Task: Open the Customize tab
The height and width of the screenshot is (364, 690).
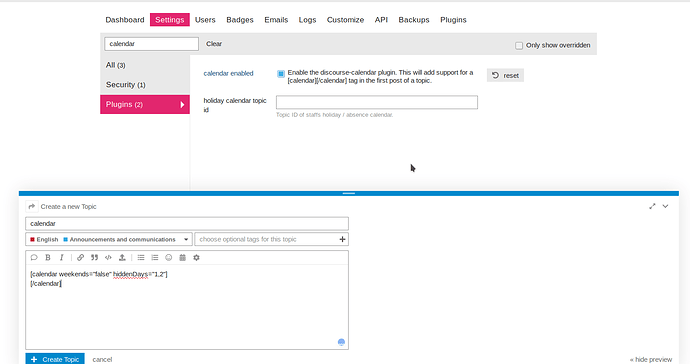Action: [x=345, y=20]
